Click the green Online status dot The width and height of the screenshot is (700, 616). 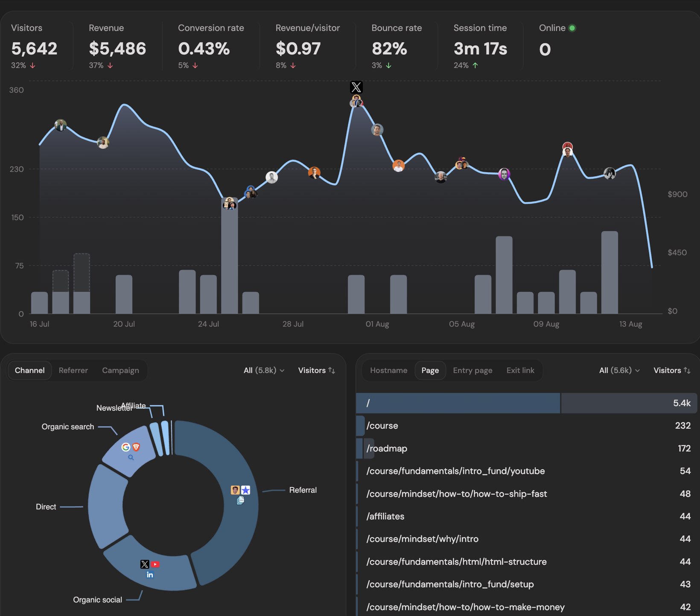pos(572,28)
